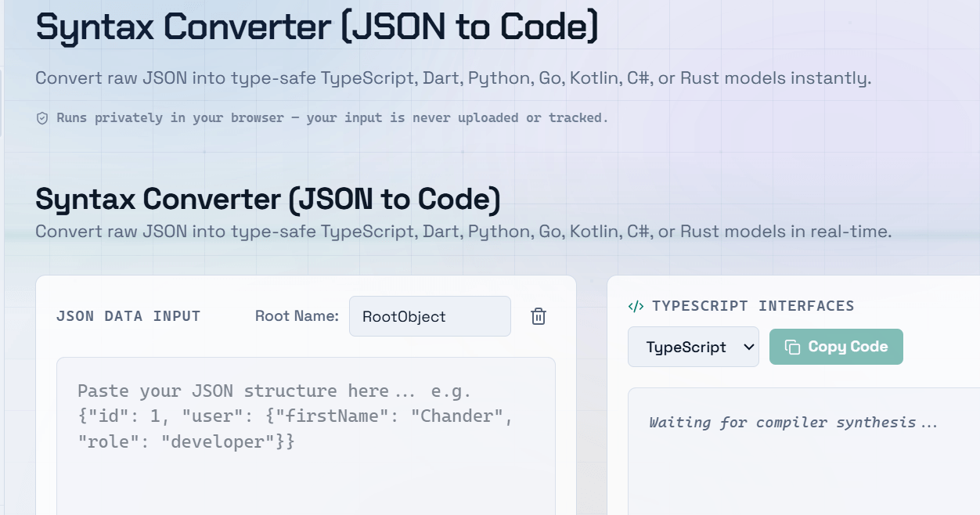Viewport: 980px width, 515px height.
Task: Focus the Root Name input field
Action: pos(430,316)
